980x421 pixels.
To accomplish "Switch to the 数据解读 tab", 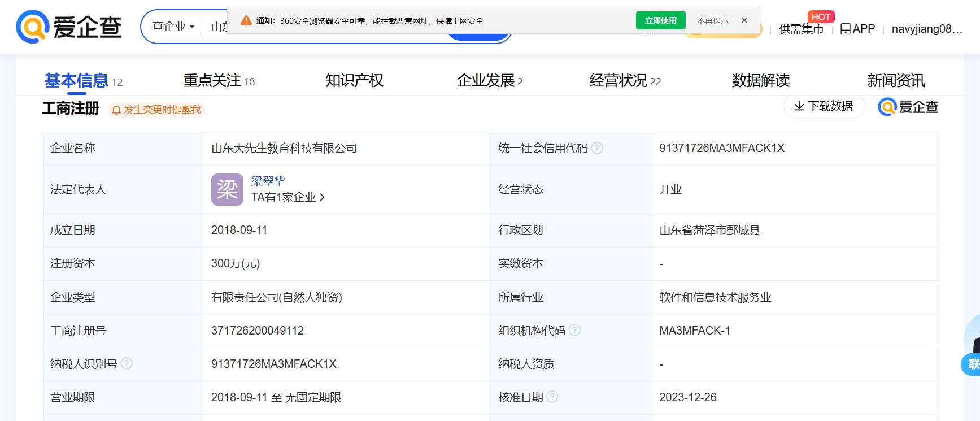I will click(761, 81).
